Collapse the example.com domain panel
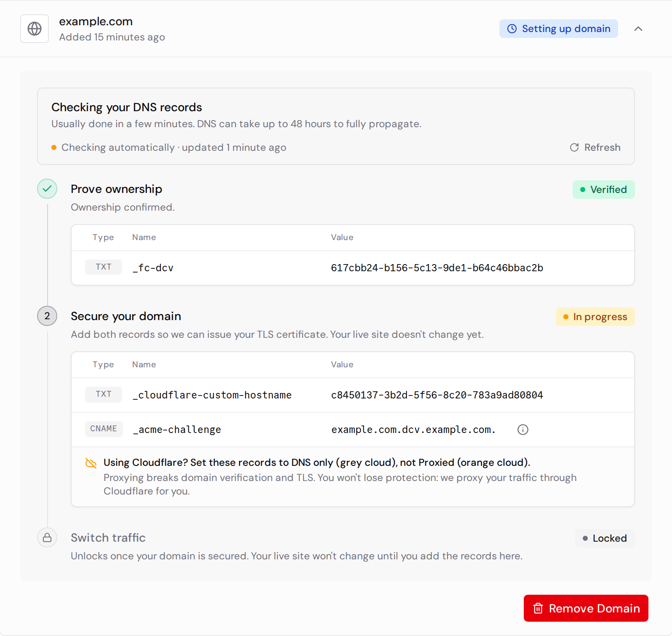Viewport: 672px width, 636px height. point(638,29)
